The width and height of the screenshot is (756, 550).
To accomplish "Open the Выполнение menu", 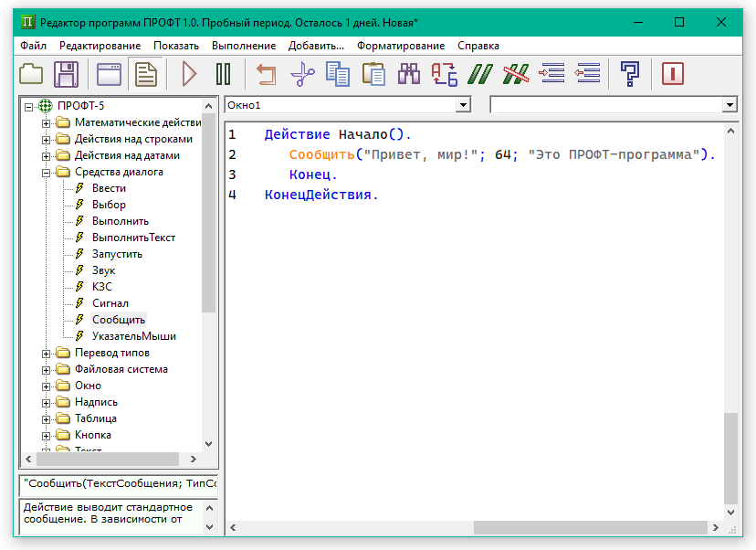I will tap(244, 46).
